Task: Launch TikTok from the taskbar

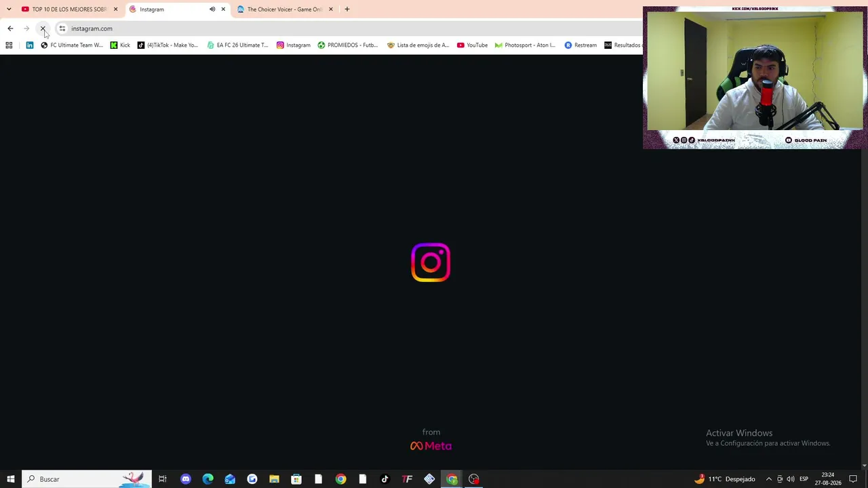Action: (385, 479)
